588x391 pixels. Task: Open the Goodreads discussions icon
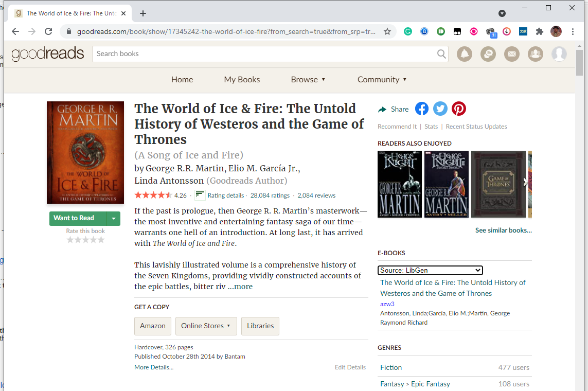point(488,54)
